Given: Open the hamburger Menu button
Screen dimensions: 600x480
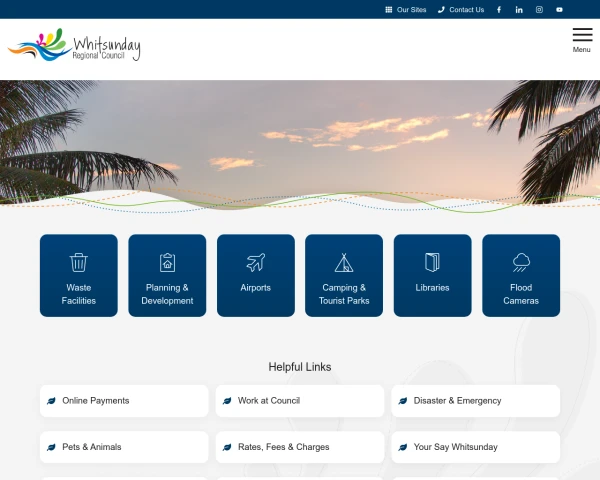Looking at the screenshot, I should 581,39.
